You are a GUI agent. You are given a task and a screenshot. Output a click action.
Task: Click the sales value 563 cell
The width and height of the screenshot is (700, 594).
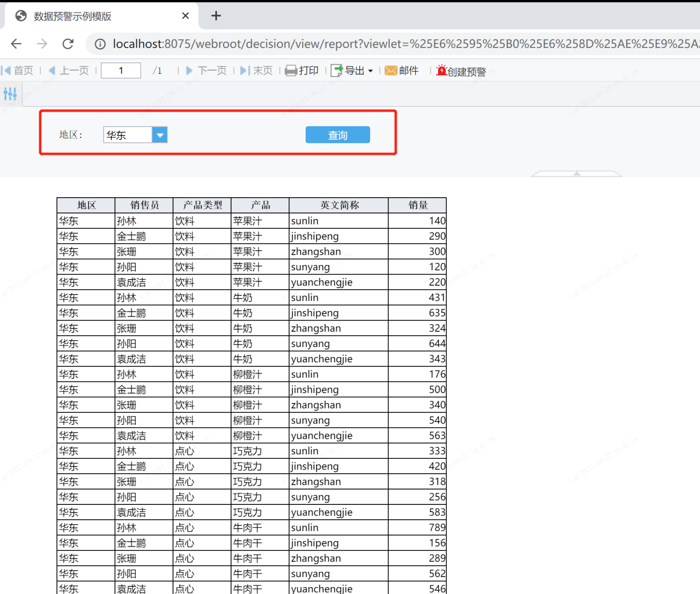pos(418,435)
